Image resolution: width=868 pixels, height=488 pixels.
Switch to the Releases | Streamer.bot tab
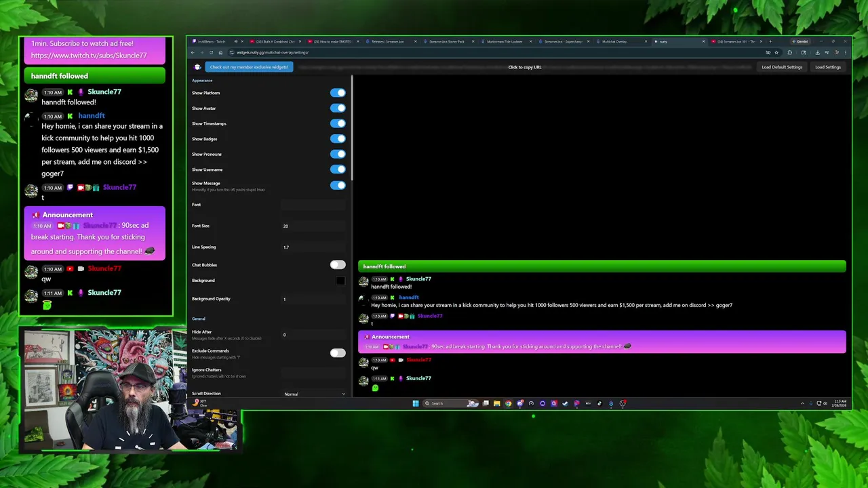click(390, 41)
